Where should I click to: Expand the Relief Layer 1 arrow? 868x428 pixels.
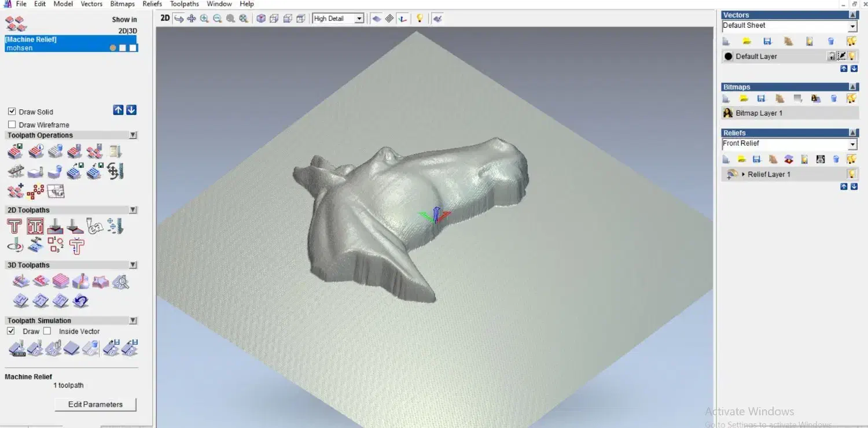tap(743, 174)
